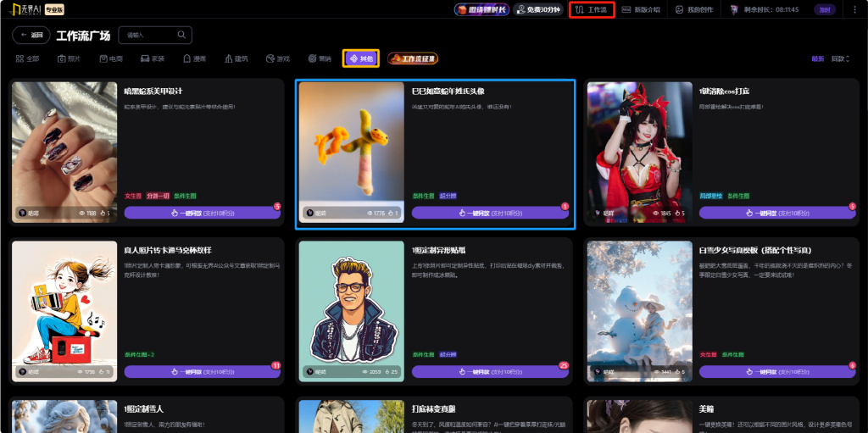Click the 返回 back arrow button
This screenshot has width=868, height=433.
tap(31, 36)
